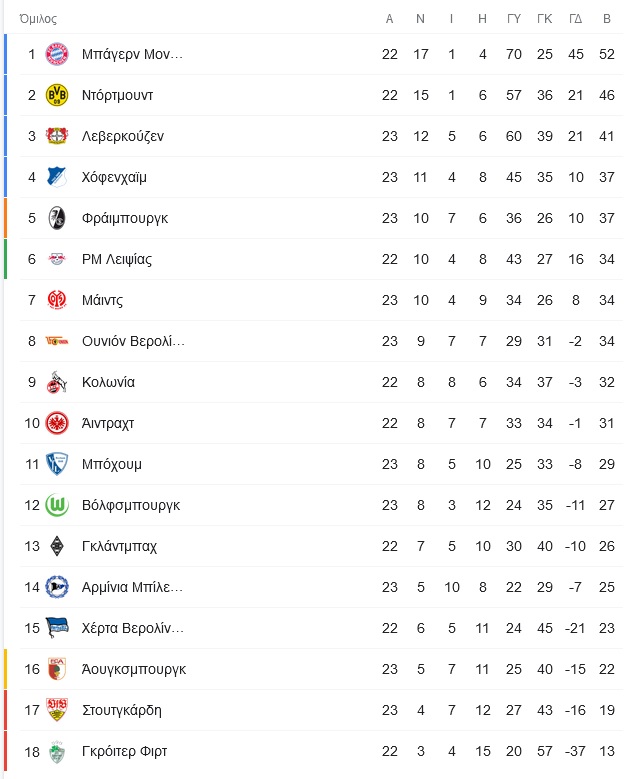Open the Μπάγερν Μον… team link

tap(132, 54)
